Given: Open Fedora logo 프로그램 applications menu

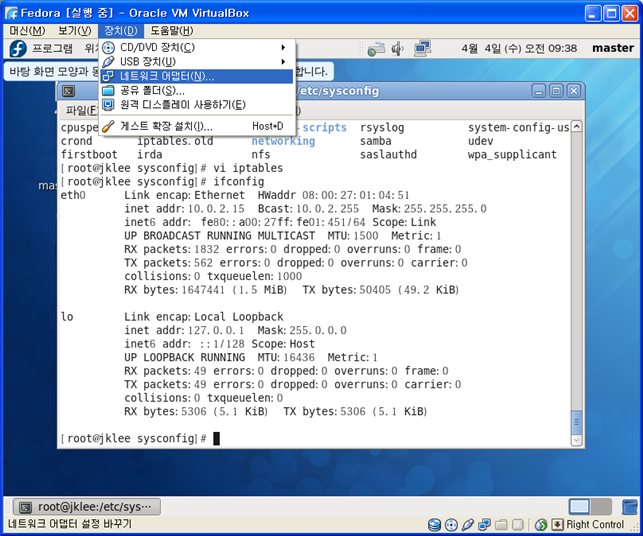Looking at the screenshot, I should pos(18,48).
